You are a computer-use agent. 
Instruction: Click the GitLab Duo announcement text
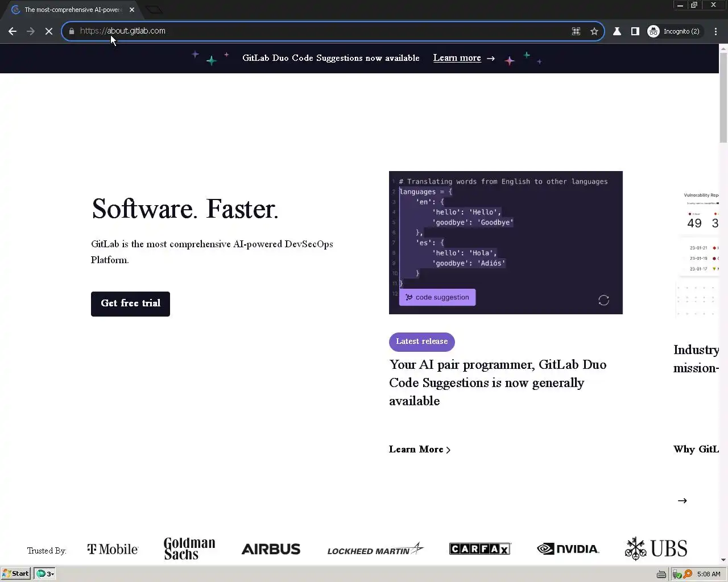(x=331, y=58)
